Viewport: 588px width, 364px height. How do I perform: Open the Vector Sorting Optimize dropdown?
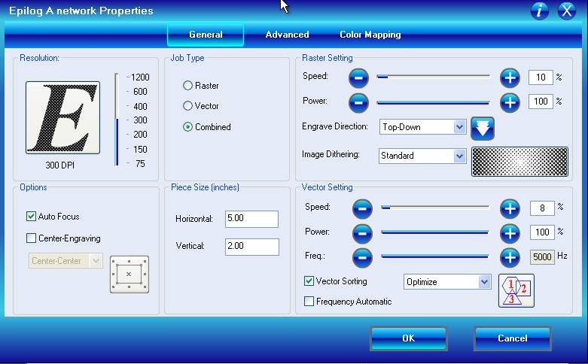(x=447, y=281)
